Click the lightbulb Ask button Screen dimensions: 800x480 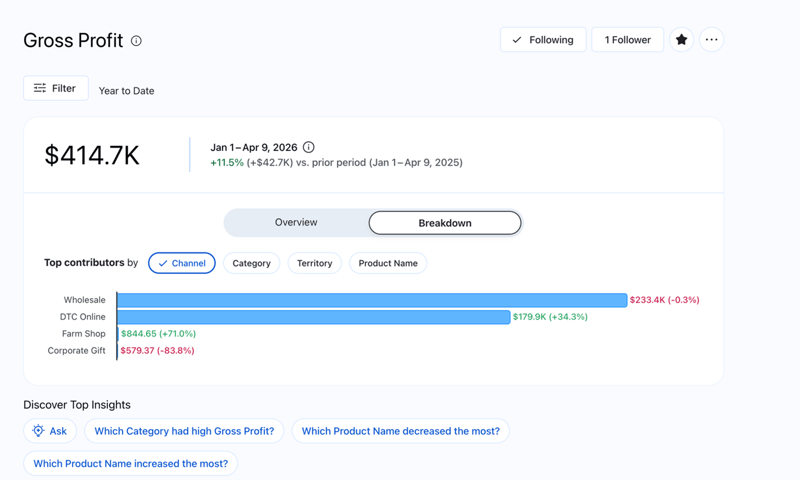point(50,431)
